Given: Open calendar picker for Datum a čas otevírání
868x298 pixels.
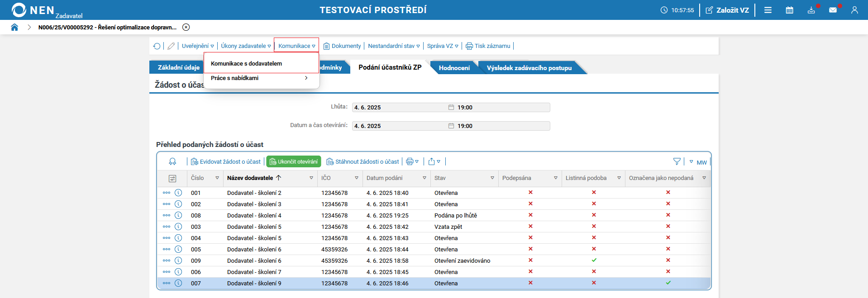Looking at the screenshot, I should (451, 126).
